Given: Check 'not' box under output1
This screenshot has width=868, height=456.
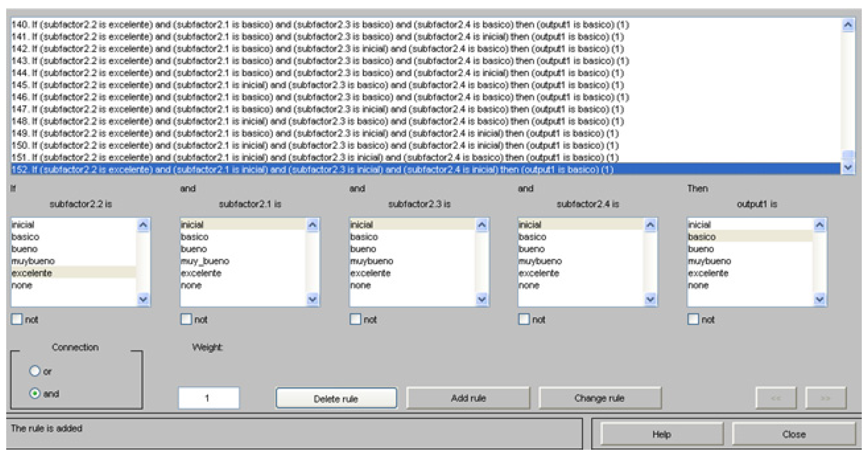Looking at the screenshot, I should [x=693, y=319].
